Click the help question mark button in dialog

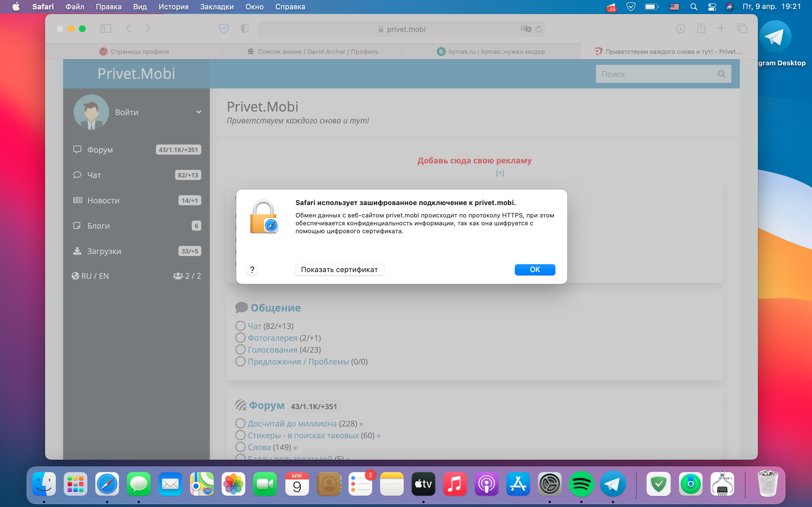coord(252,270)
